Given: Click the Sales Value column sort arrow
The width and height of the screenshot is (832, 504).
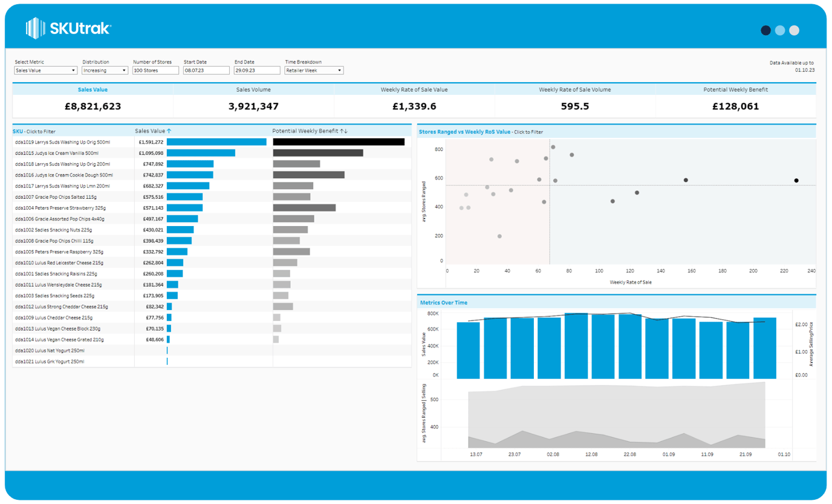Looking at the screenshot, I should pos(169,131).
